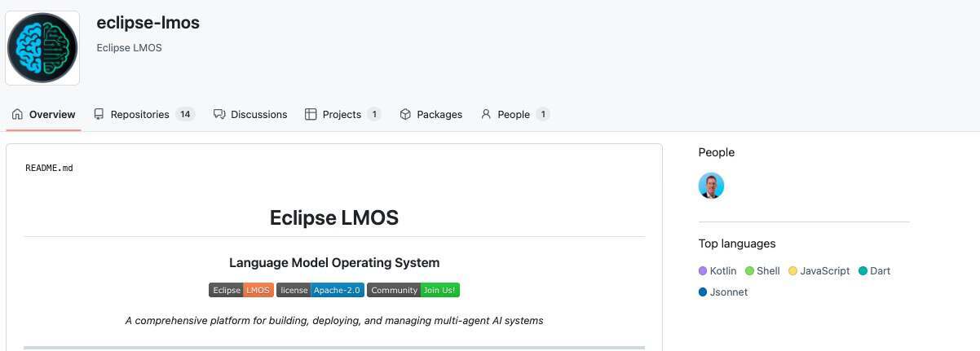The width and height of the screenshot is (980, 351).
Task: Select the Packages tab
Action: [x=439, y=115]
